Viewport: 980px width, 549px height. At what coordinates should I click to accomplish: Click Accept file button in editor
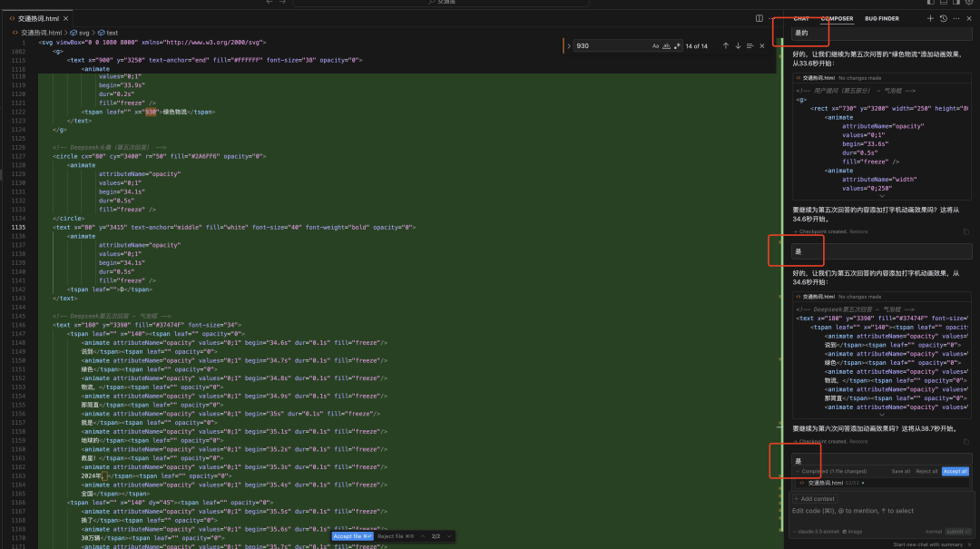click(x=352, y=536)
